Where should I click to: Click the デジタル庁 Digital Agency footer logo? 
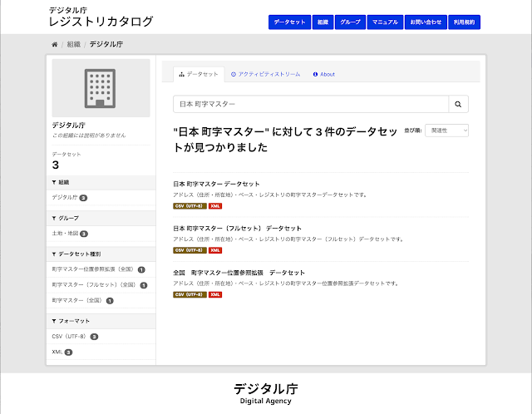tap(266, 394)
